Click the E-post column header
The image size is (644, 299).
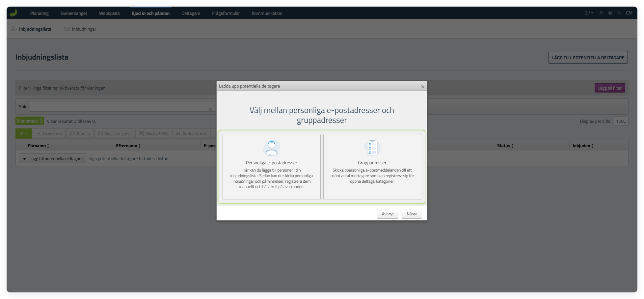coord(210,146)
